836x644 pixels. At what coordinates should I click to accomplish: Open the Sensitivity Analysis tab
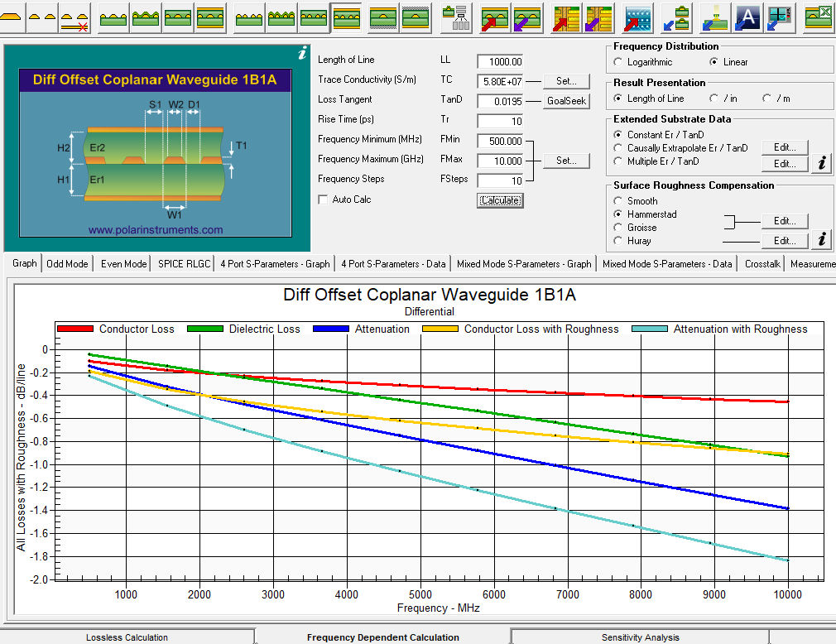tap(640, 637)
